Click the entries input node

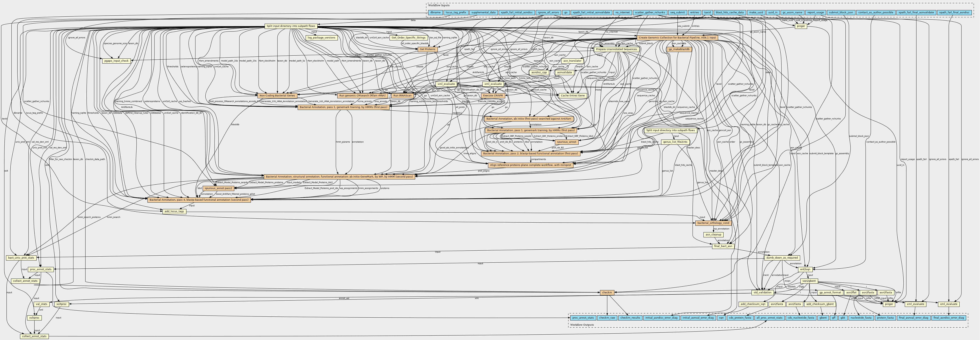694,13
